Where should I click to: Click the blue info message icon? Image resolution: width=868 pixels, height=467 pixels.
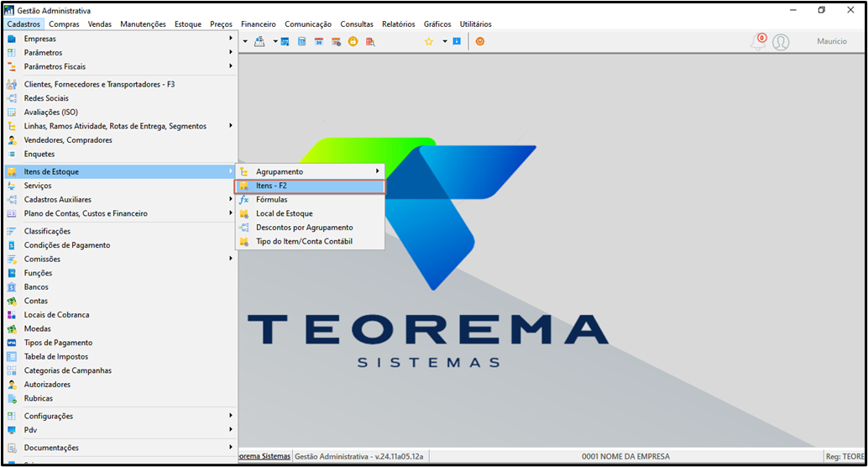pos(457,41)
